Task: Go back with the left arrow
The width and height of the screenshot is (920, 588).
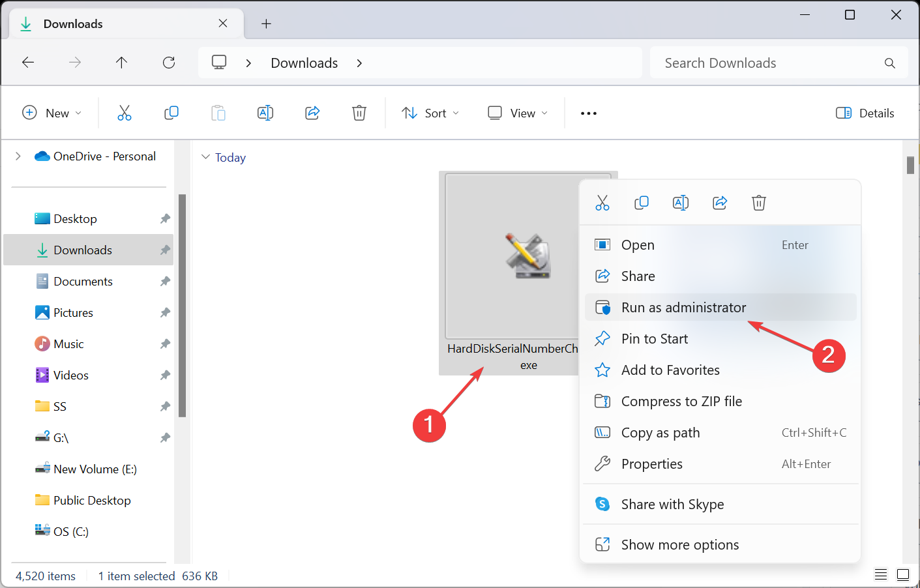Action: point(28,63)
